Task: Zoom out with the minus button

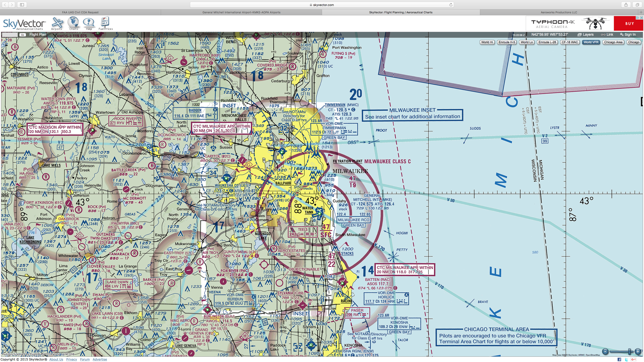Action: 605,351
